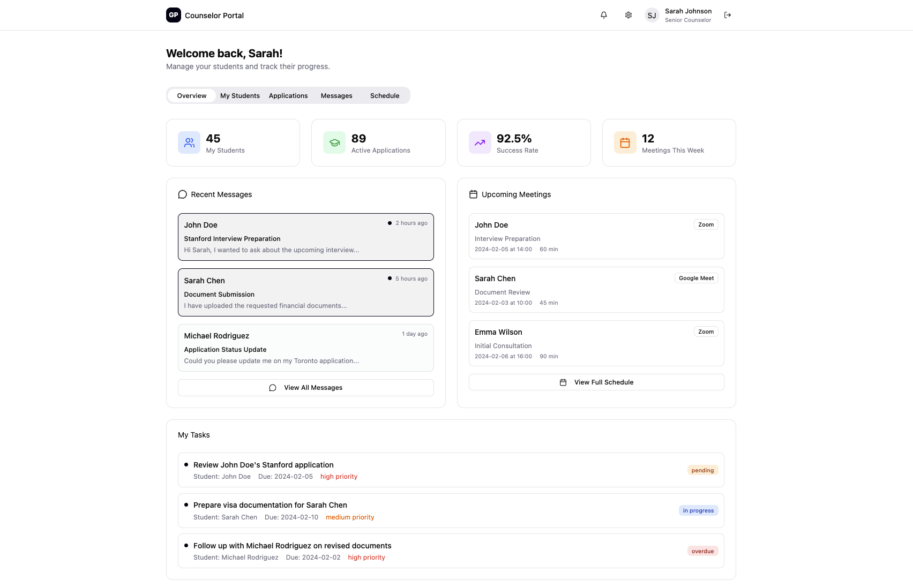Click the GP logo icon
913x588 pixels.
tap(174, 15)
